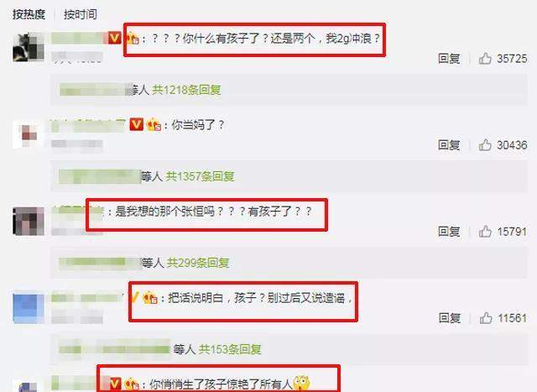The image size is (537, 392).
Task: Click verified V badge beside 你当妈了 comment
Action: pyautogui.click(x=136, y=124)
